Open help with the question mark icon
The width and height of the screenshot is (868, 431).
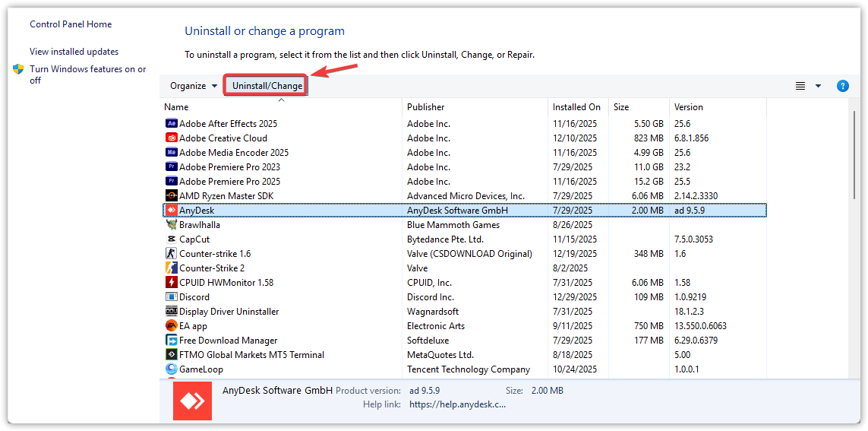[x=842, y=86]
